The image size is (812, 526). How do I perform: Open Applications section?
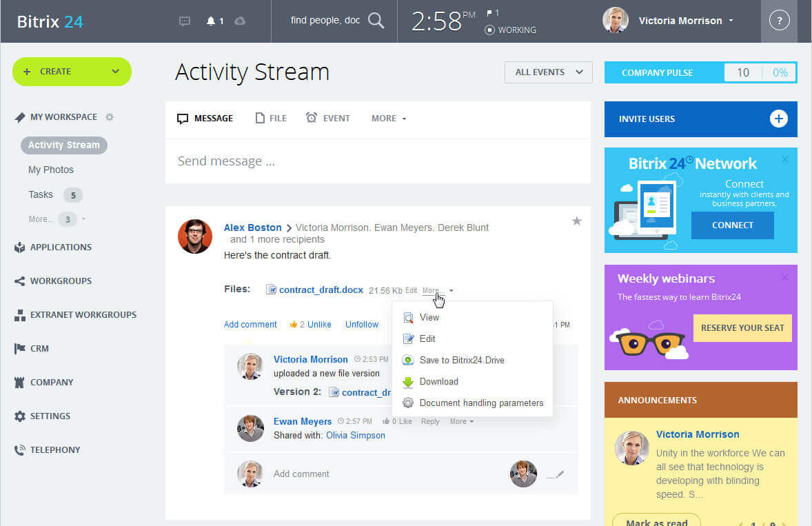(61, 247)
